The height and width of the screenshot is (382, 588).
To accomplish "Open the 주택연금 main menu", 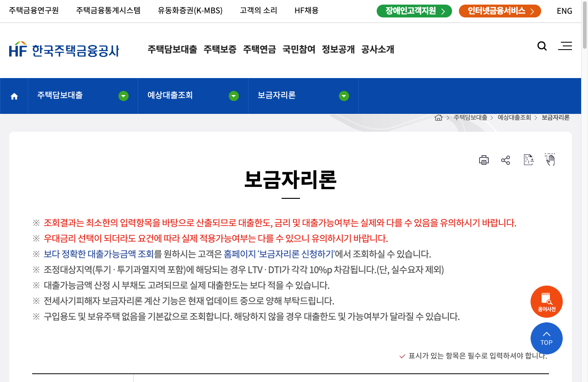I will [260, 49].
